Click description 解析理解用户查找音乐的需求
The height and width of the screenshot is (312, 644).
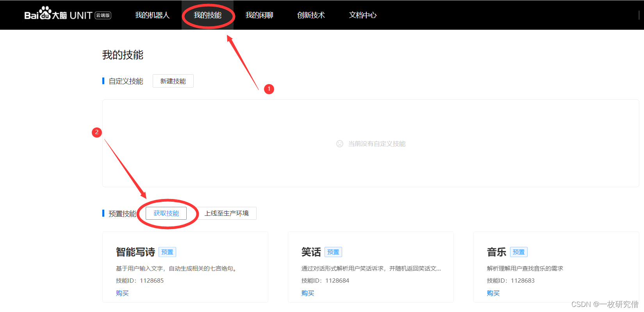click(525, 268)
